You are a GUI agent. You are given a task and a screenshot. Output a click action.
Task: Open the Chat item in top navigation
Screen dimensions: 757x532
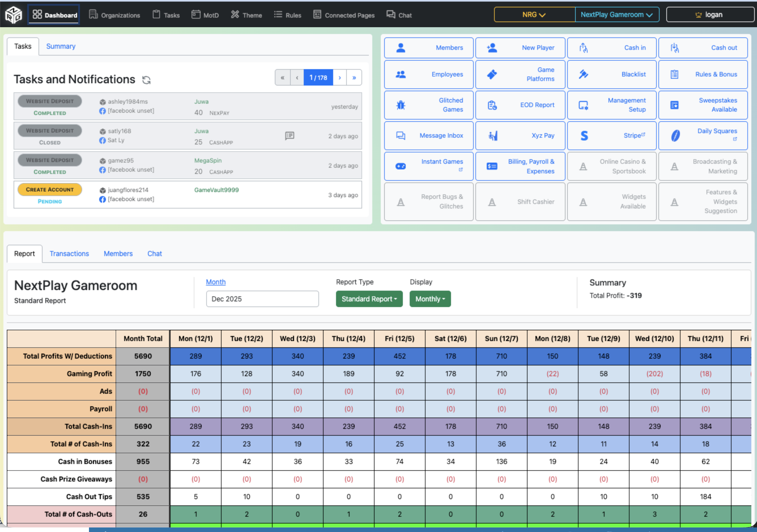(x=399, y=15)
